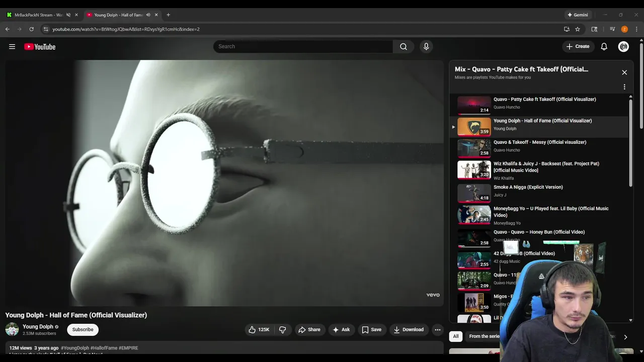View site information icon in address bar
The image size is (644, 362).
46,29
